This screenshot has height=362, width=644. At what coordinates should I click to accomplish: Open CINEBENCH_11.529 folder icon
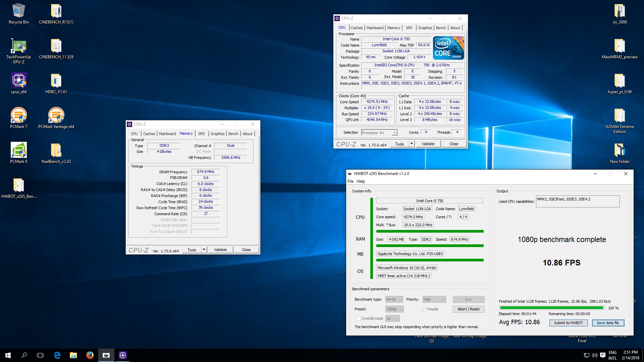click(56, 49)
